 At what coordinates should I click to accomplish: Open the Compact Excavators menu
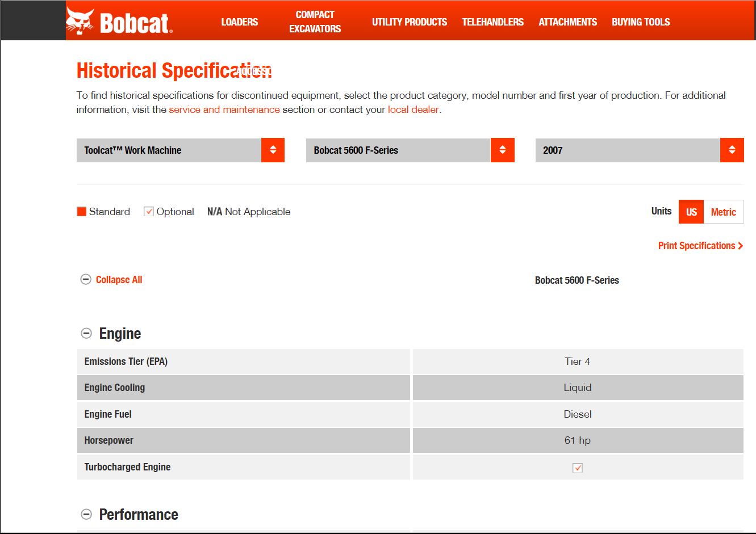click(x=315, y=22)
